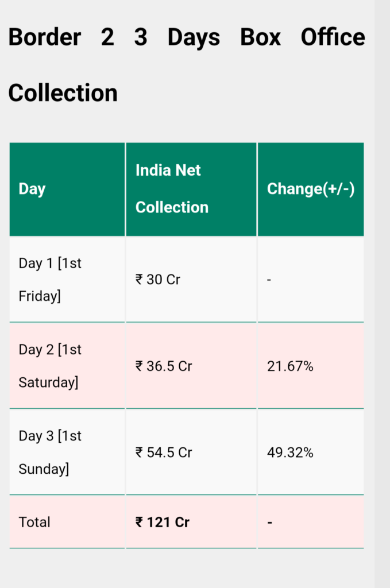Image resolution: width=390 pixels, height=588 pixels.
Task: Click the 'Day 2 [1st Saturday]' cell
Action: tap(50, 366)
